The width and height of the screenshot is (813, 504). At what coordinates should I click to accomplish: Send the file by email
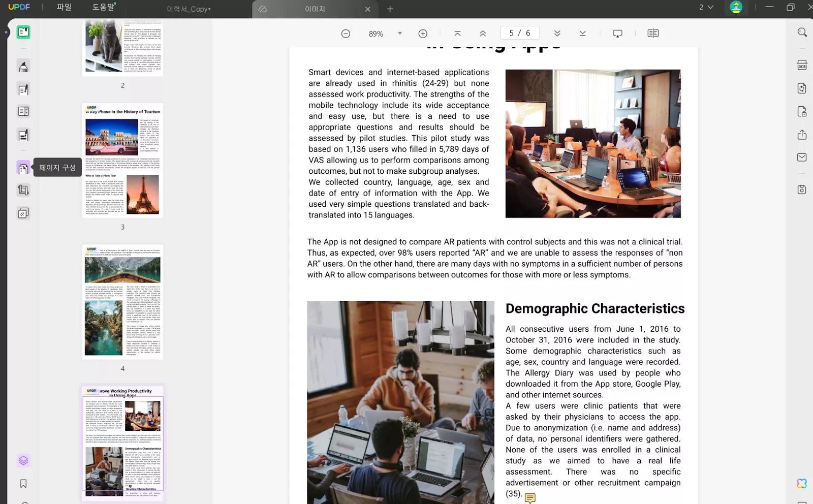tap(802, 157)
